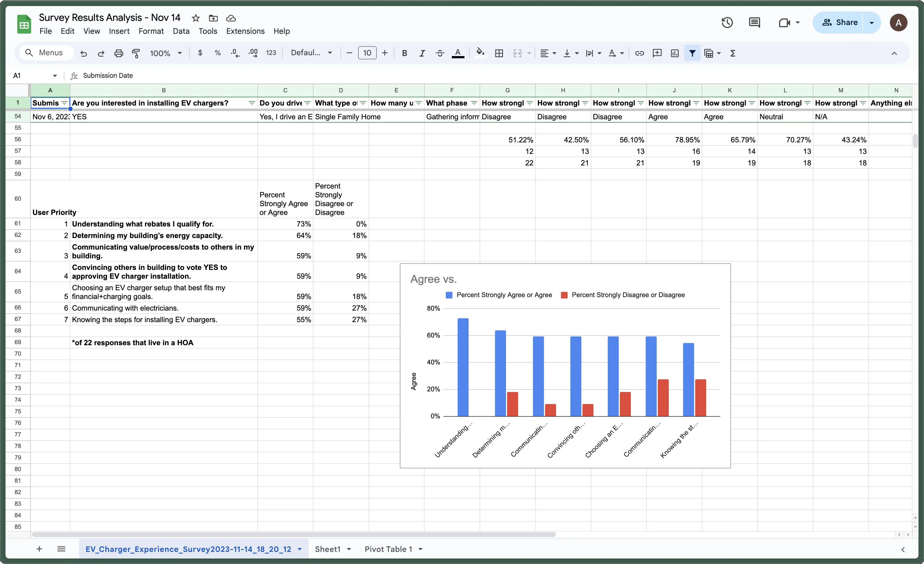Screen dimensions: 924x564
Task: Click the borders icon in toolbar
Action: pyautogui.click(x=499, y=53)
